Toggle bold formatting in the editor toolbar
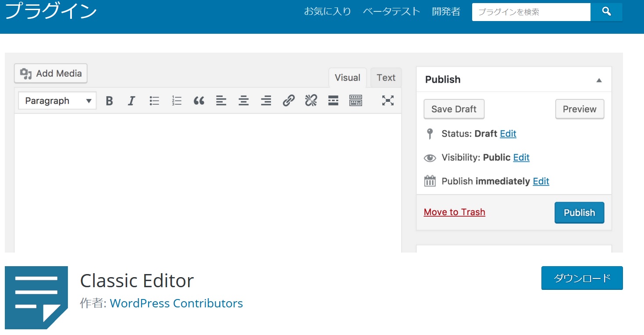Screen dimensions: 644x335 [109, 100]
